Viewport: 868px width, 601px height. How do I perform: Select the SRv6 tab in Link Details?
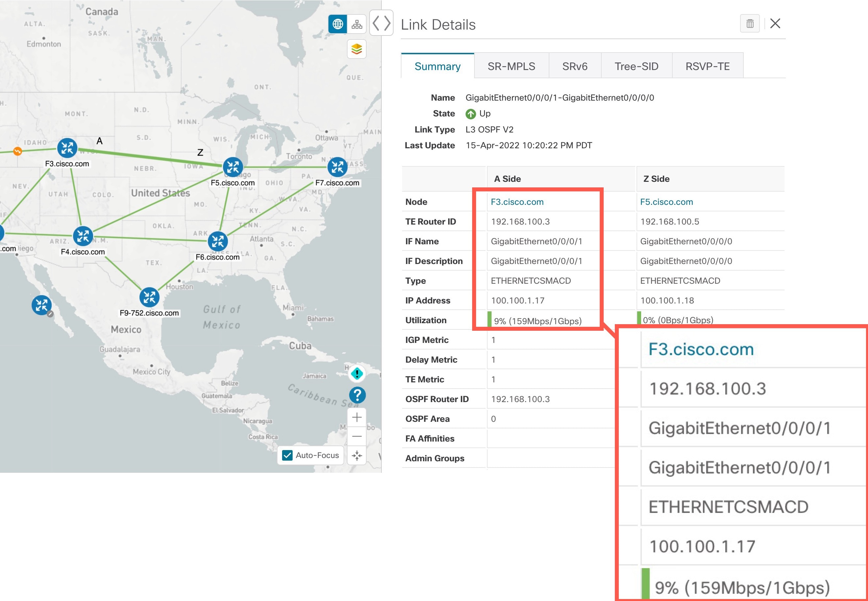pos(573,66)
